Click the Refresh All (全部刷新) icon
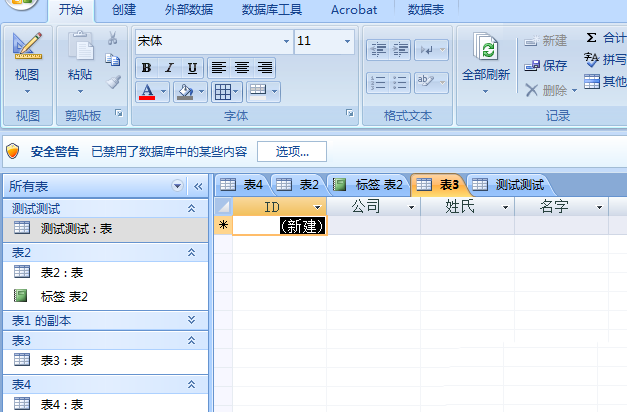This screenshot has width=627, height=412. click(487, 49)
